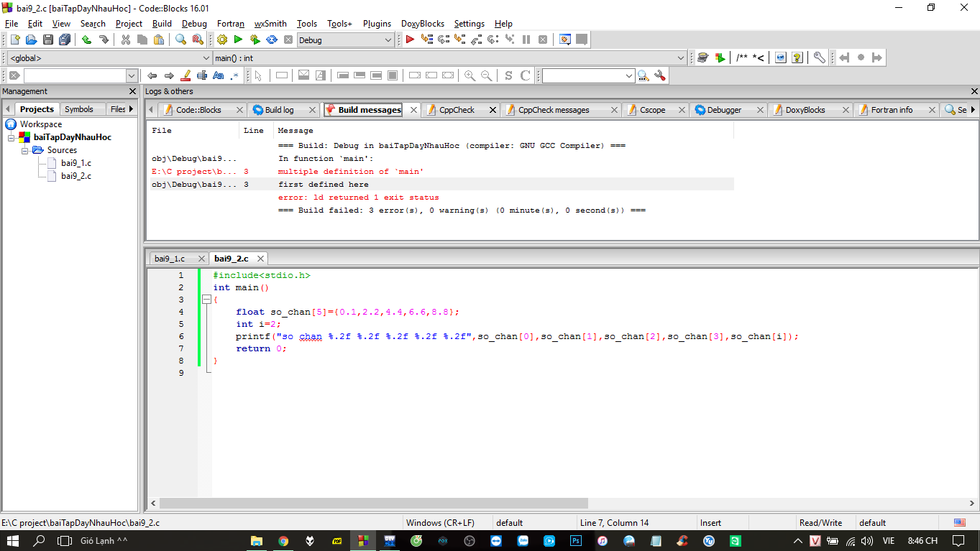Screen dimensions: 980x551
Task: Click the Save all files icon
Action: (65, 40)
